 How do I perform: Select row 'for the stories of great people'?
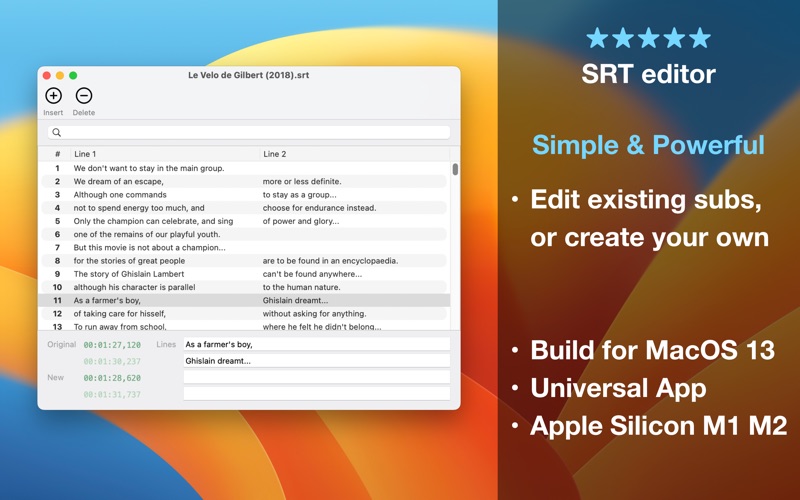[244, 261]
